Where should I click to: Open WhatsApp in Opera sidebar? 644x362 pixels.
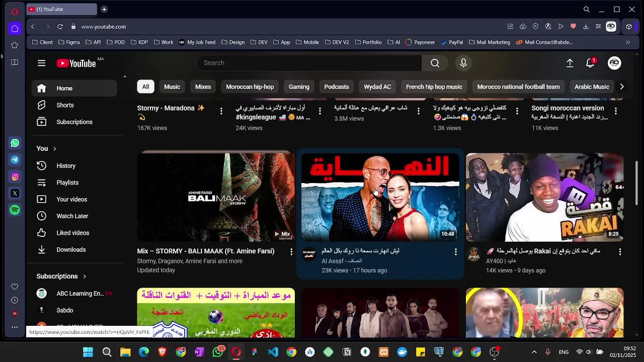pos(15,143)
